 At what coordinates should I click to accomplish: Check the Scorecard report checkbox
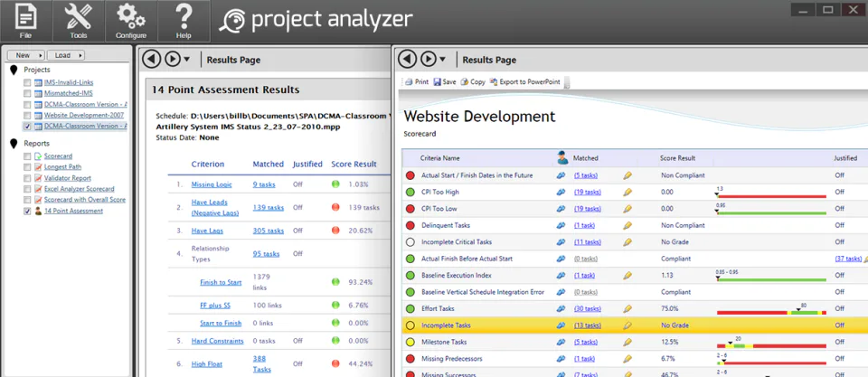27,156
